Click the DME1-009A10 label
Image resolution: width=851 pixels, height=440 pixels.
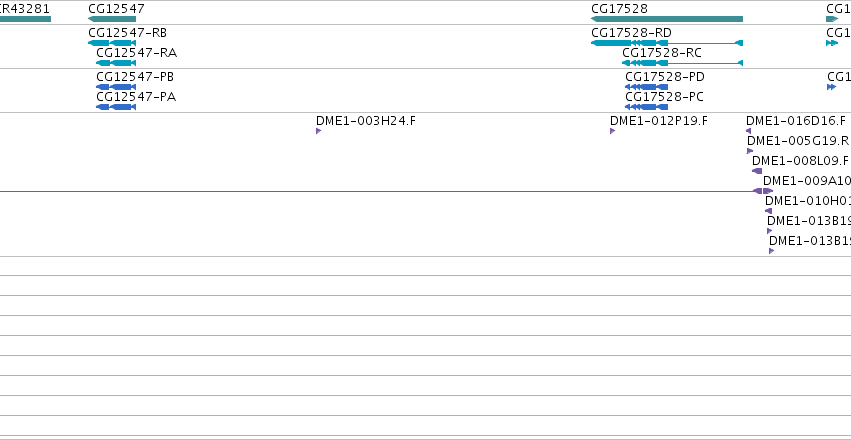point(806,181)
